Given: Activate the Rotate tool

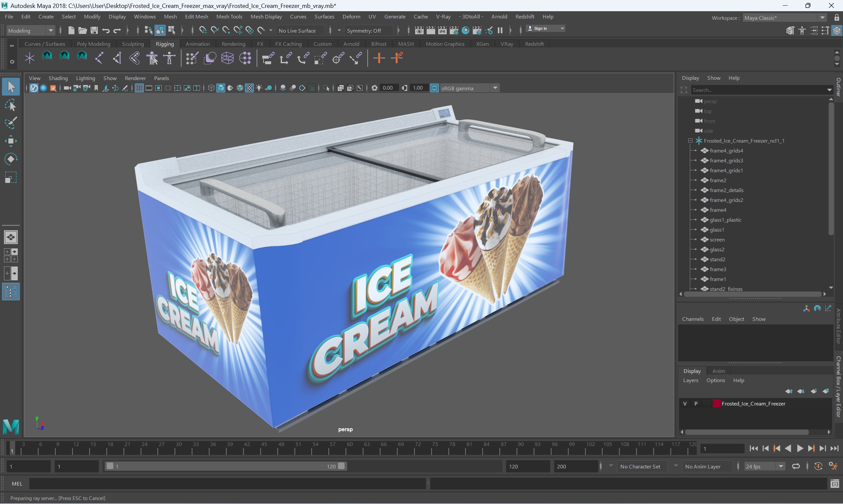Looking at the screenshot, I should point(11,159).
